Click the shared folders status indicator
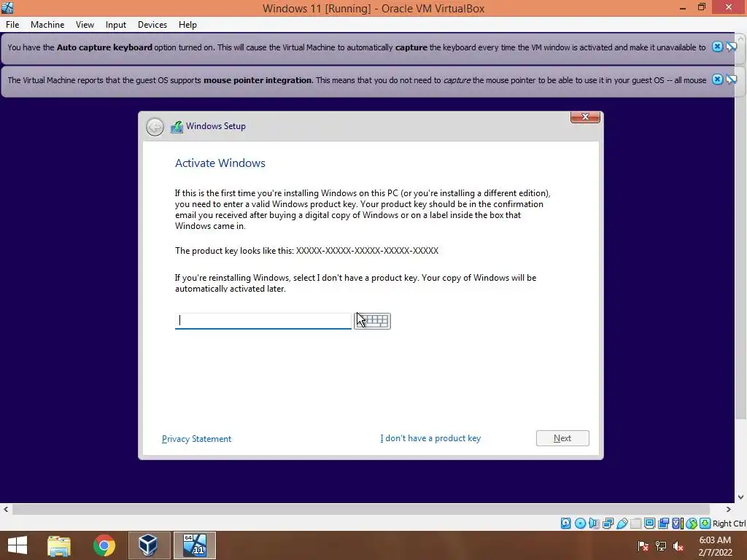 (635, 524)
